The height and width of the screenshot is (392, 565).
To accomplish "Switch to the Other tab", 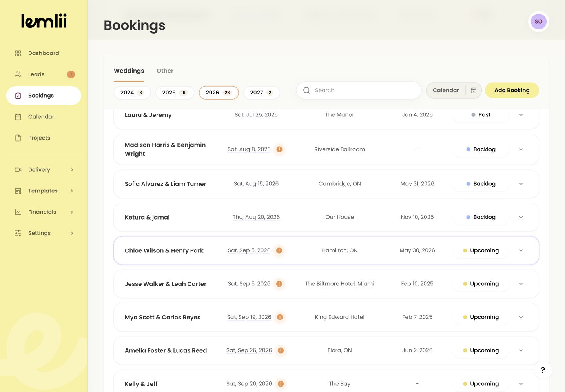I will click(x=165, y=71).
